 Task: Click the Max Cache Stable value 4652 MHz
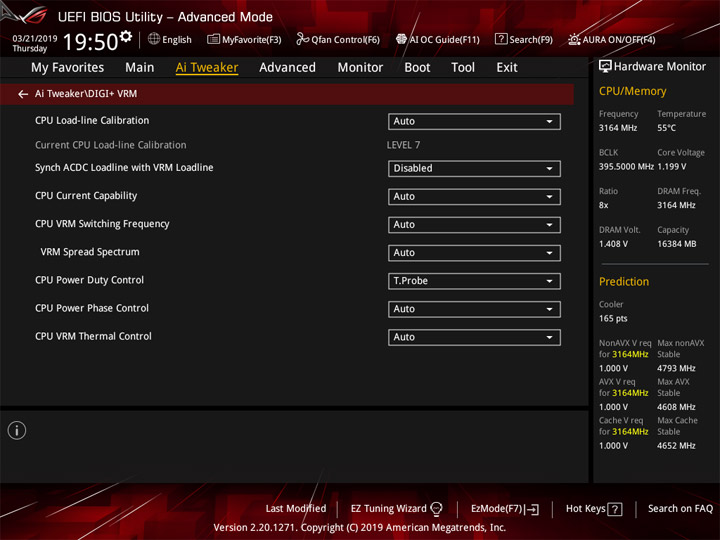[x=676, y=446]
